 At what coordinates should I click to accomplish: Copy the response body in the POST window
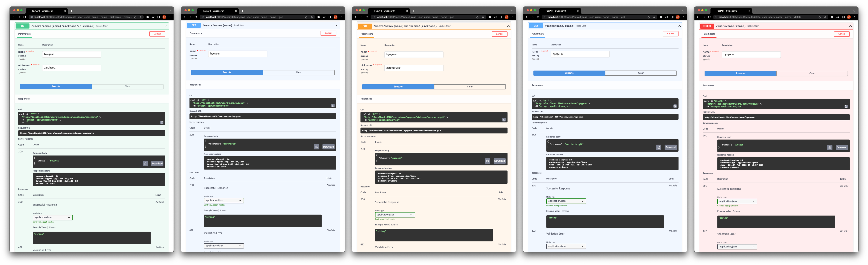coord(145,164)
